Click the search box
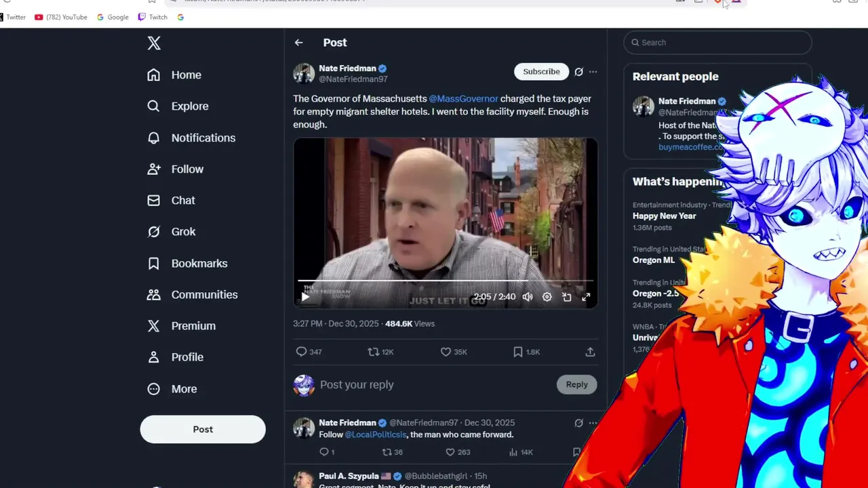868x488 pixels. coord(717,43)
